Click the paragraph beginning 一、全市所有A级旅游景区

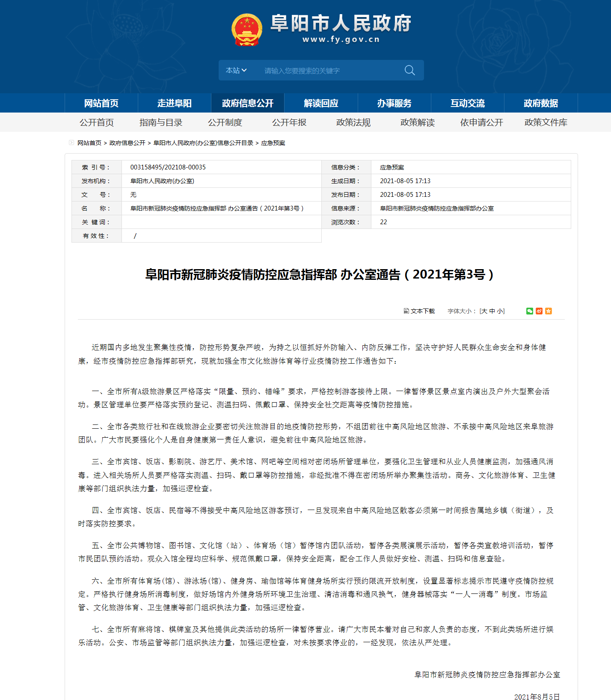coord(314,398)
